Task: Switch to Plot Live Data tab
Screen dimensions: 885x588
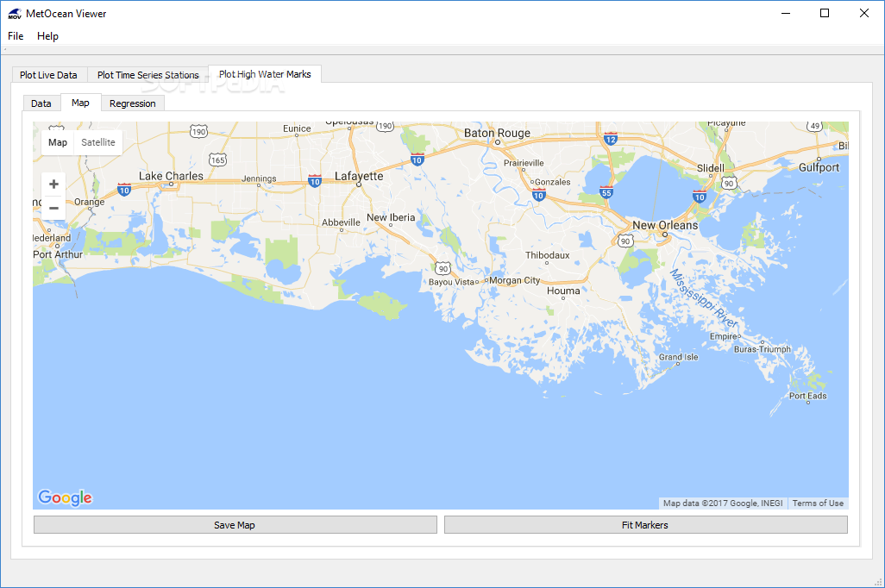Action: [48, 75]
